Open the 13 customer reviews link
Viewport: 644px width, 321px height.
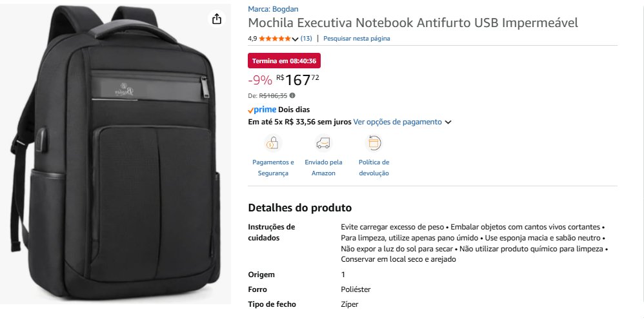[x=306, y=39]
